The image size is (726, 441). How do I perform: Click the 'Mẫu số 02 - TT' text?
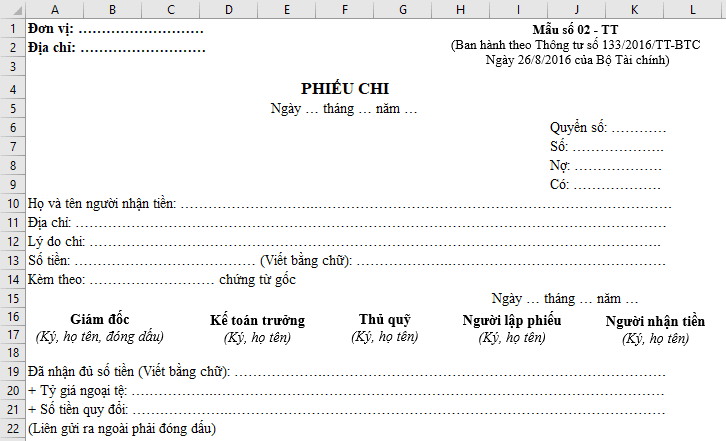pos(575,30)
